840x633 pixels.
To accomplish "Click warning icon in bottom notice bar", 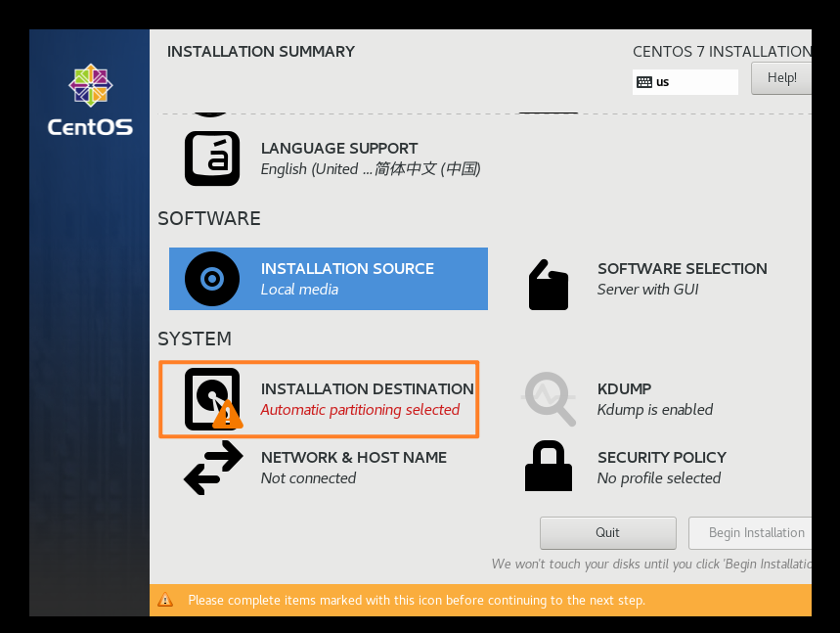I will (165, 600).
